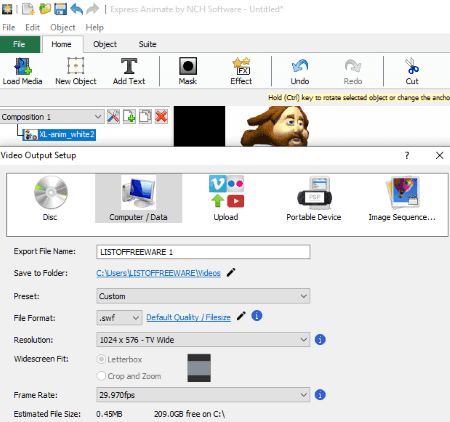
Task: Open composition settings tools icon
Action: tap(113, 117)
